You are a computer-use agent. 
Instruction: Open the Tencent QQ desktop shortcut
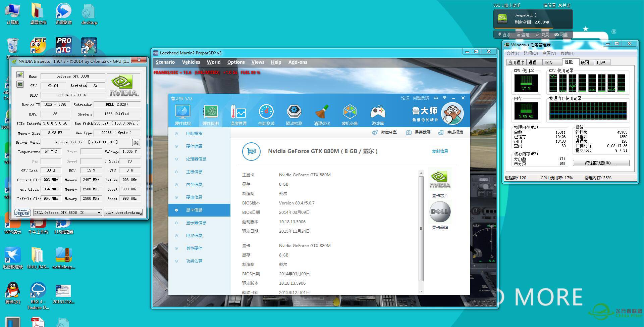13,291
